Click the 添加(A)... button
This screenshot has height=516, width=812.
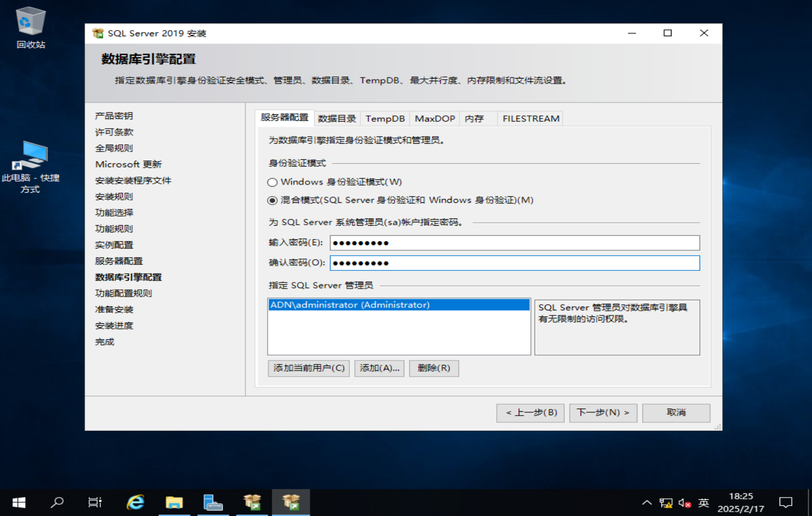click(x=379, y=368)
